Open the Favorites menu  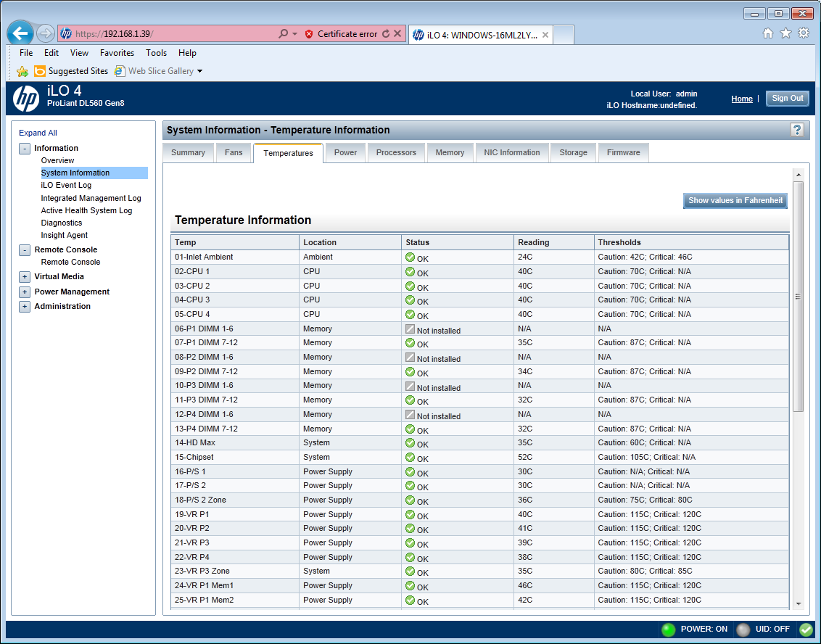tap(117, 53)
